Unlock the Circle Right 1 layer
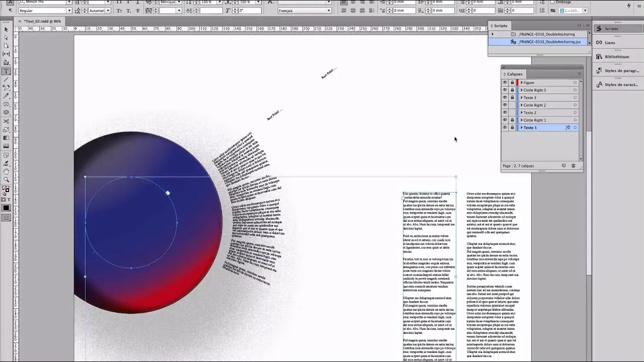The image size is (644, 362). coord(512,120)
